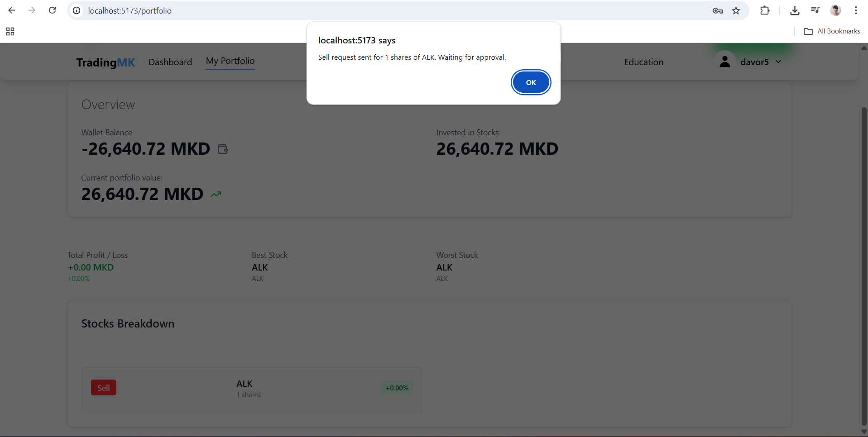Select the My Portfolio tab
The height and width of the screenshot is (437, 868).
click(x=230, y=61)
